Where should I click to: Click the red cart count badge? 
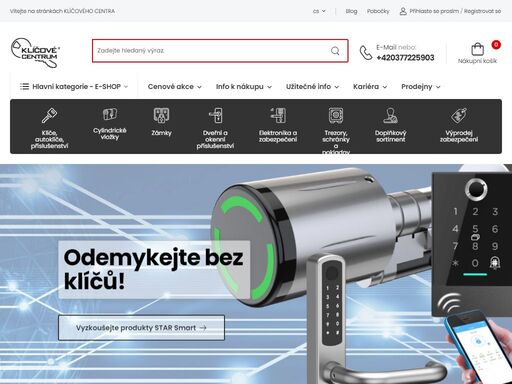tap(496, 44)
